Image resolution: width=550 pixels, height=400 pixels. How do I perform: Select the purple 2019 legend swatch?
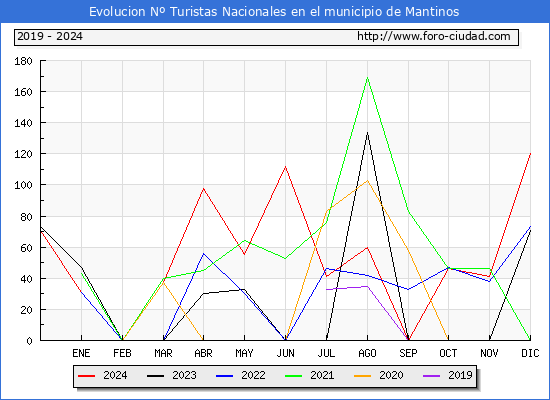431,376
